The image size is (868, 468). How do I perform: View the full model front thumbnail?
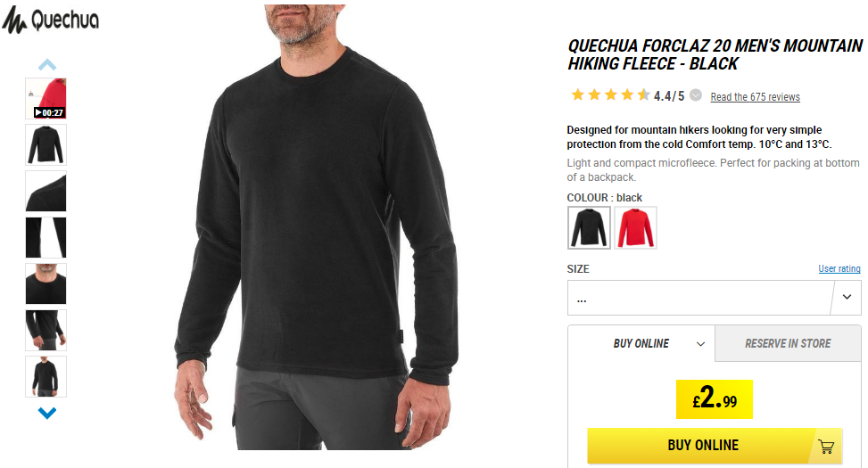[46, 377]
